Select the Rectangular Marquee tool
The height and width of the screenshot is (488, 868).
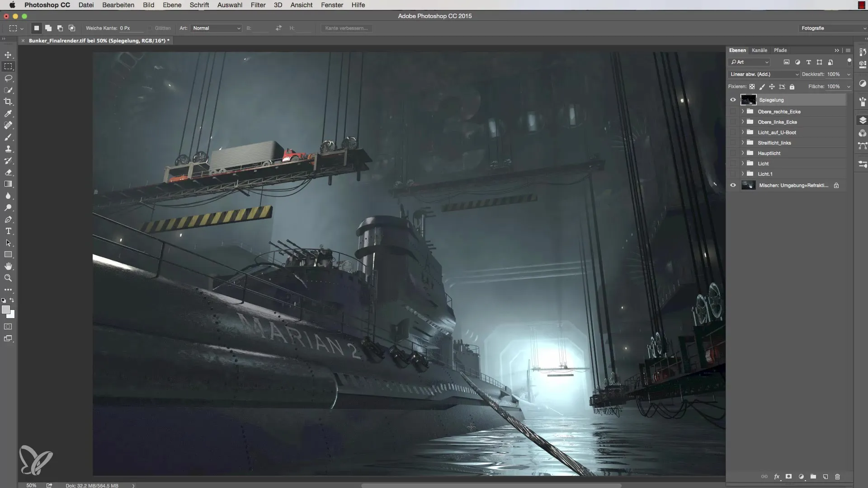(8, 66)
